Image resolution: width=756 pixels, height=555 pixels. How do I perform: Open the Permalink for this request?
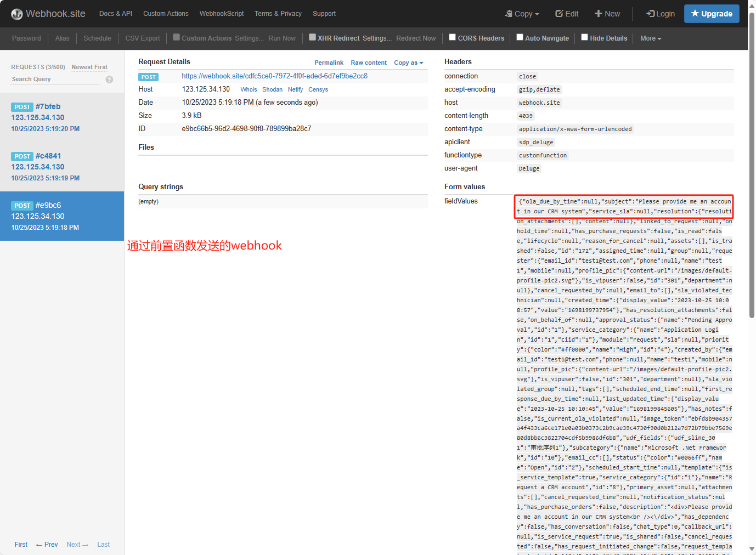click(329, 63)
